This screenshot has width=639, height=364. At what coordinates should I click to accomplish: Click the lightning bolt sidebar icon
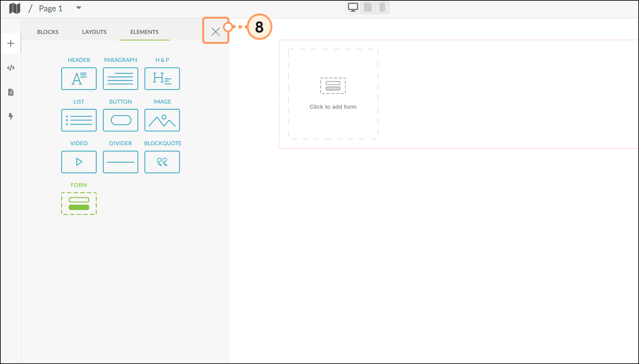[x=11, y=116]
